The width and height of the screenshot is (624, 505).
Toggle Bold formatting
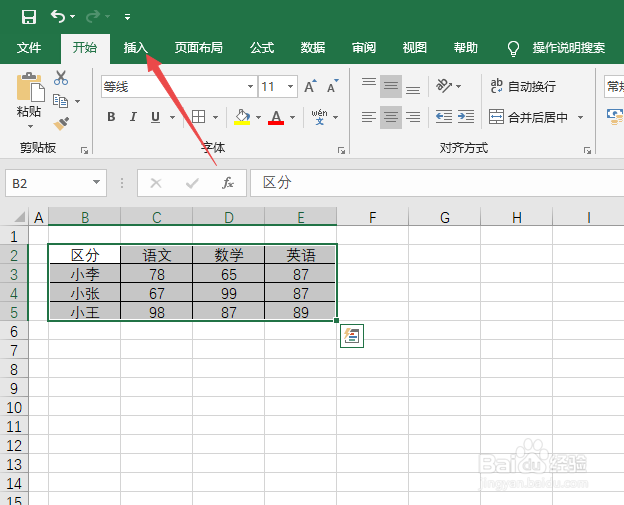(x=111, y=117)
